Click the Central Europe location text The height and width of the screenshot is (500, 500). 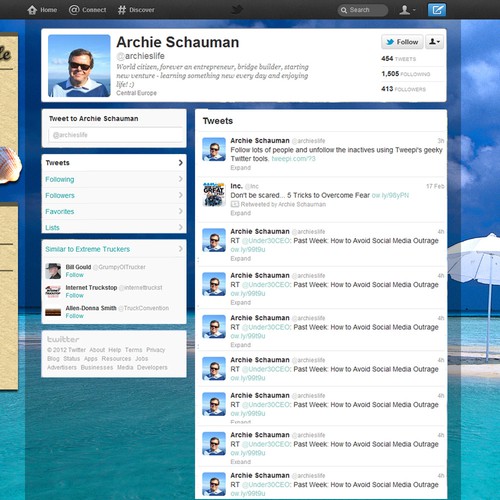tap(136, 93)
